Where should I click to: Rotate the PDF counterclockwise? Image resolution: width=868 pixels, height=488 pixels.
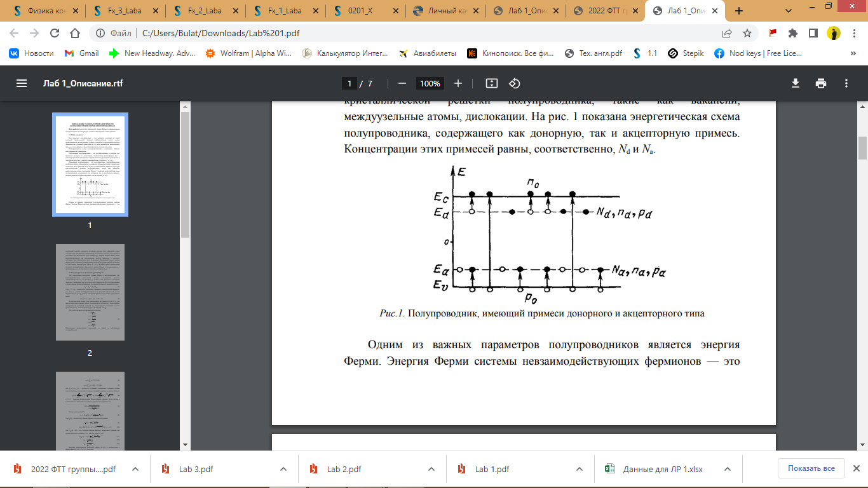[515, 83]
